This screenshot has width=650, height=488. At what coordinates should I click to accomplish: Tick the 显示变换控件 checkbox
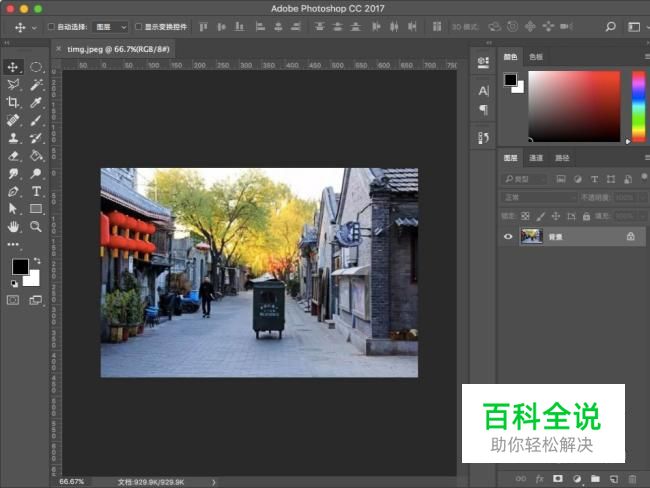139,27
